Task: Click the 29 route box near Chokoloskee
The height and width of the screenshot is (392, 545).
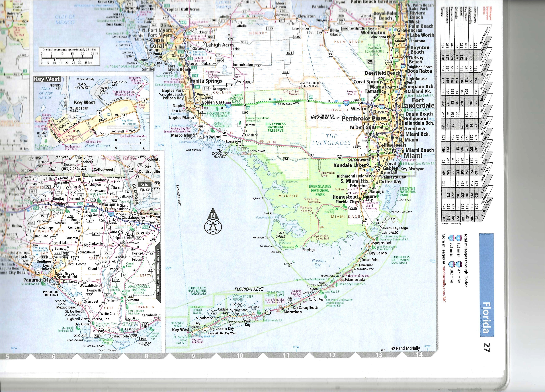Action: point(244,149)
